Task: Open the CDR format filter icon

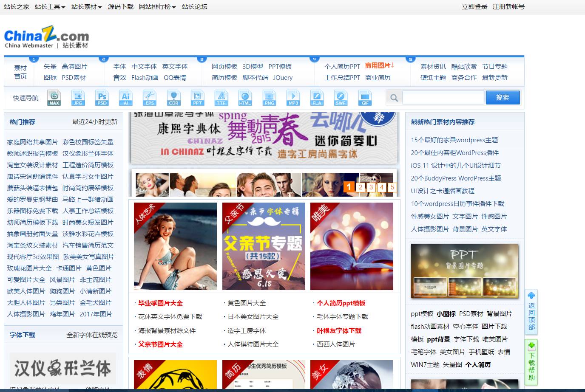Action: coord(173,98)
